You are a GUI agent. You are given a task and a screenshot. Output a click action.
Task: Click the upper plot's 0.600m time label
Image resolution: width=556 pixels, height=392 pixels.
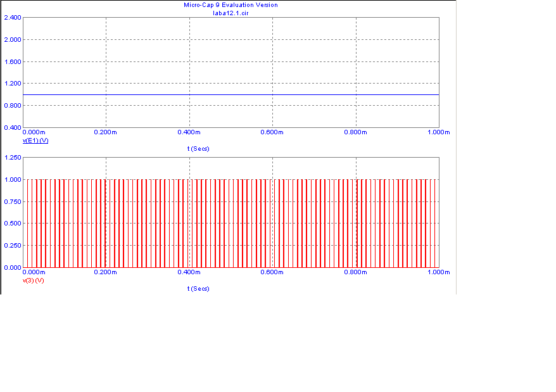[272, 132]
